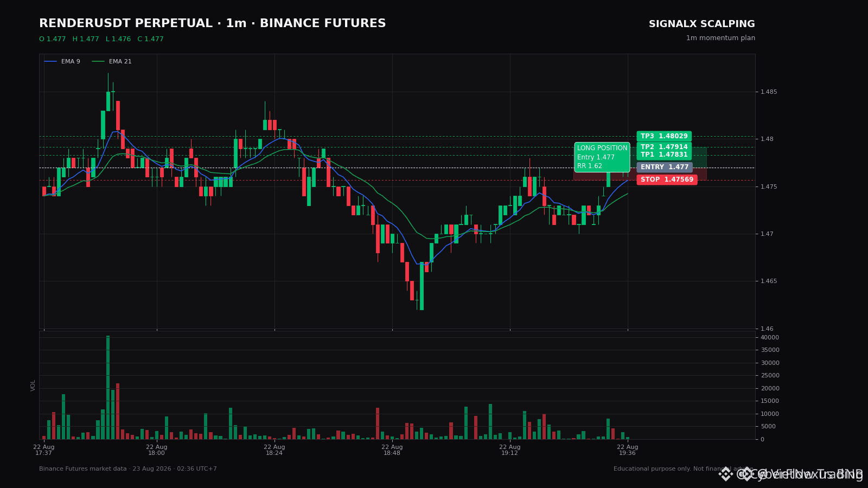This screenshot has height=488, width=868.
Task: Click the SIGNALX SCALPING heading
Action: click(x=702, y=24)
